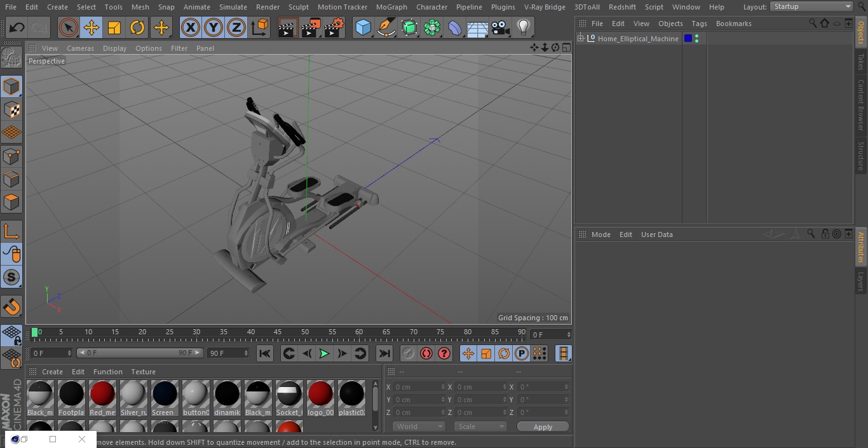Select the Move tool in top toolbar
The width and height of the screenshot is (868, 448).
[91, 27]
